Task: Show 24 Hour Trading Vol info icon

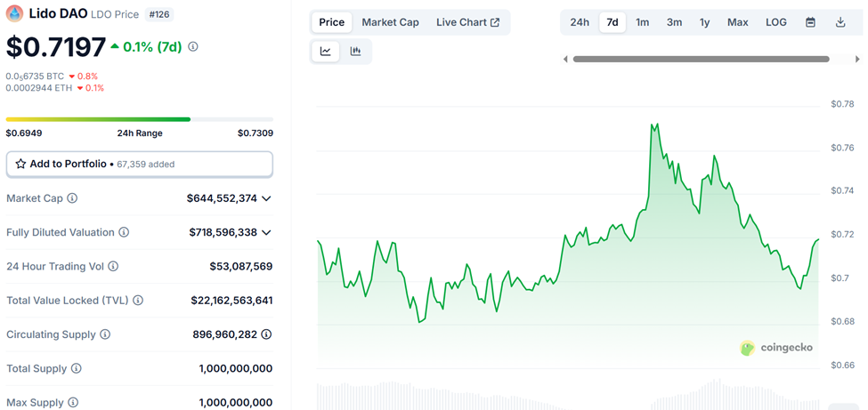Action: (x=113, y=266)
